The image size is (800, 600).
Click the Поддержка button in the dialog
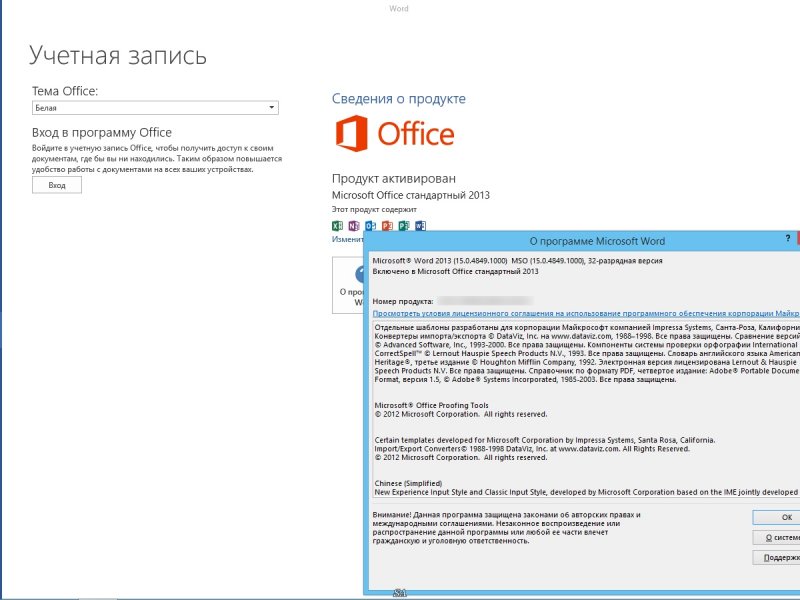tap(777, 558)
